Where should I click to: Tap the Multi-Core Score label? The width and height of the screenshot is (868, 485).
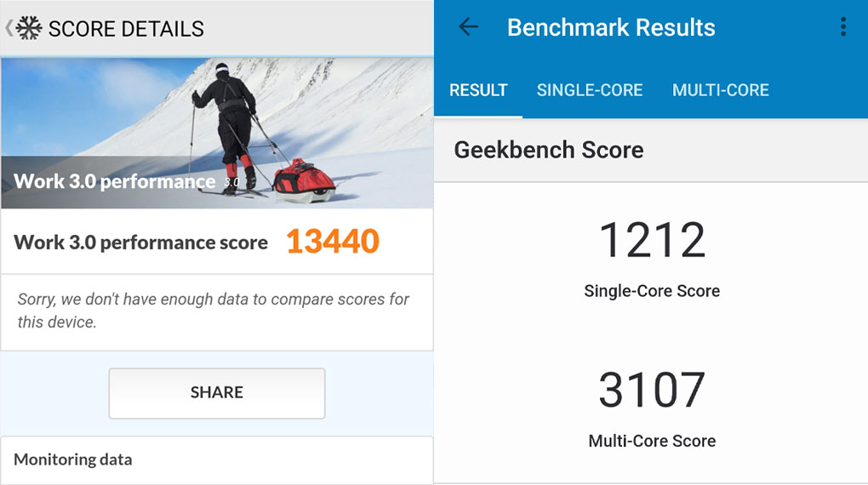click(652, 441)
